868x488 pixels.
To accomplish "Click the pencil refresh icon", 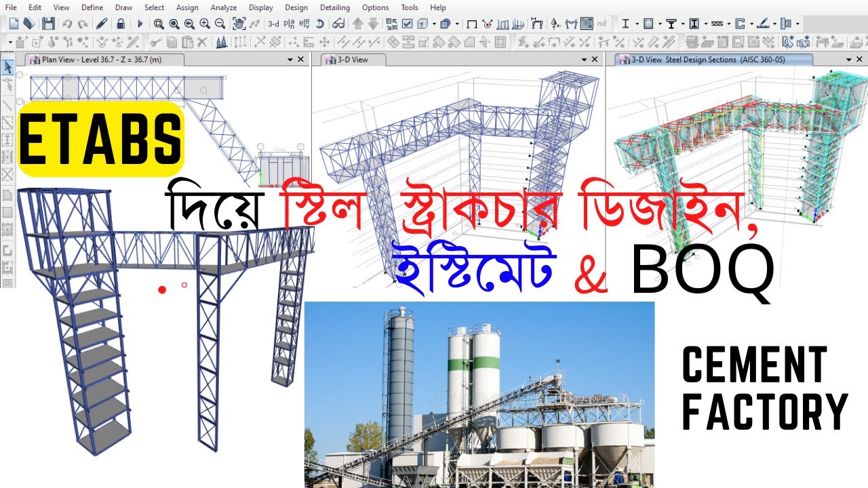I will click(x=102, y=24).
